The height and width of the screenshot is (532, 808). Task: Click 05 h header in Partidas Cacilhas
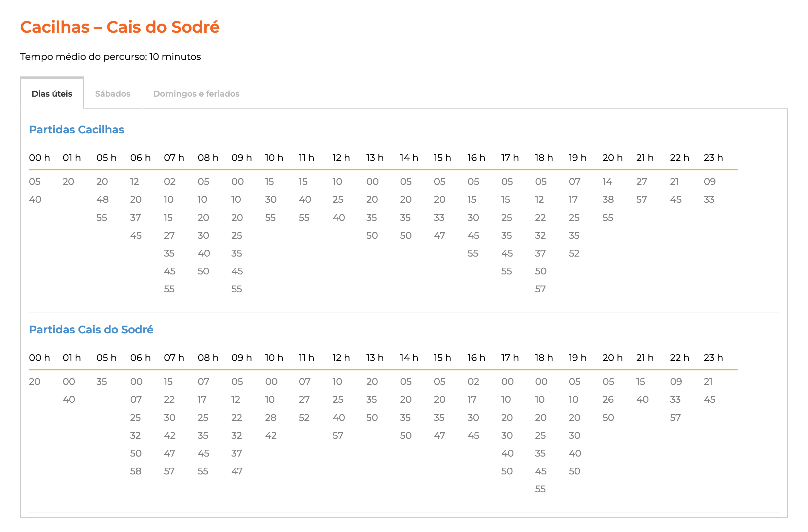click(x=107, y=158)
